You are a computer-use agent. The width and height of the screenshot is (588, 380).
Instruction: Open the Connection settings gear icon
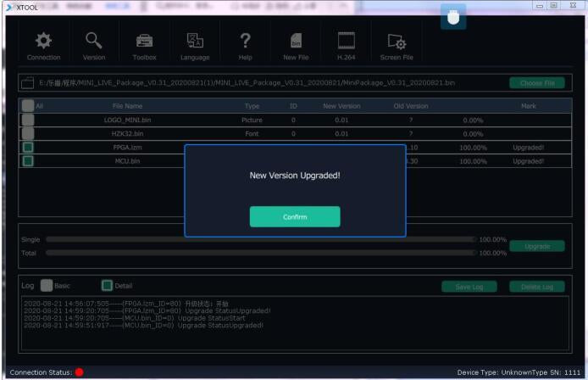(43, 41)
